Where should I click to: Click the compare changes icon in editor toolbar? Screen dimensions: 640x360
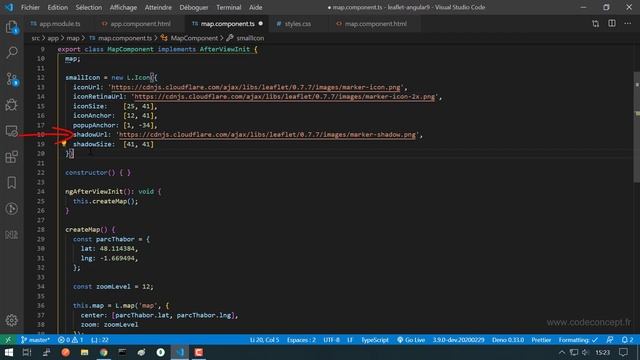596,24
